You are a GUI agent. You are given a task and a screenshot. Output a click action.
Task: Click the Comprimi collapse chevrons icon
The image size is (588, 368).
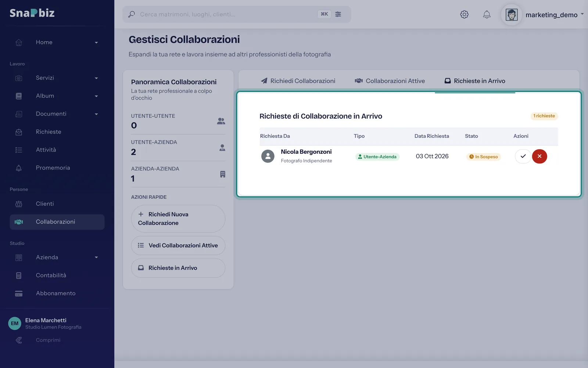tap(19, 340)
